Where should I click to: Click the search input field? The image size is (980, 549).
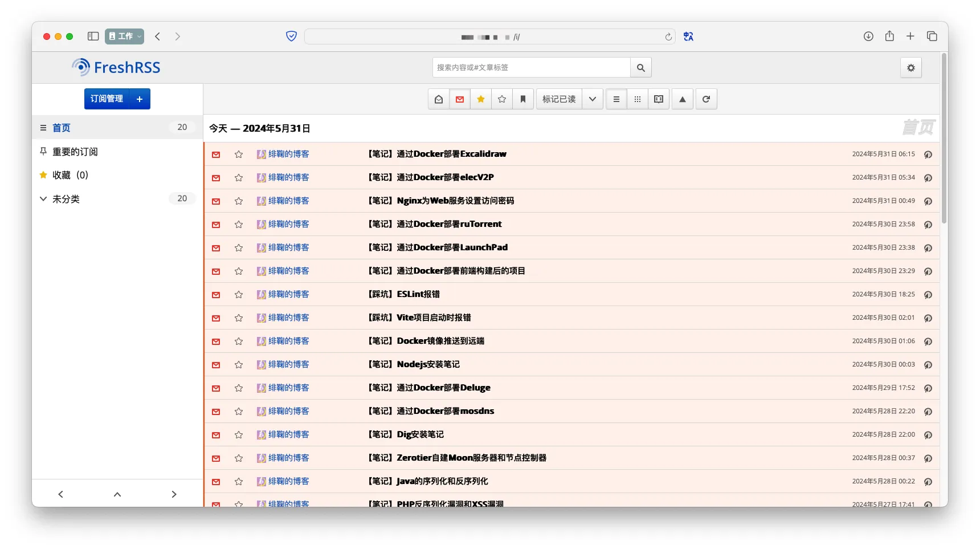click(x=531, y=68)
